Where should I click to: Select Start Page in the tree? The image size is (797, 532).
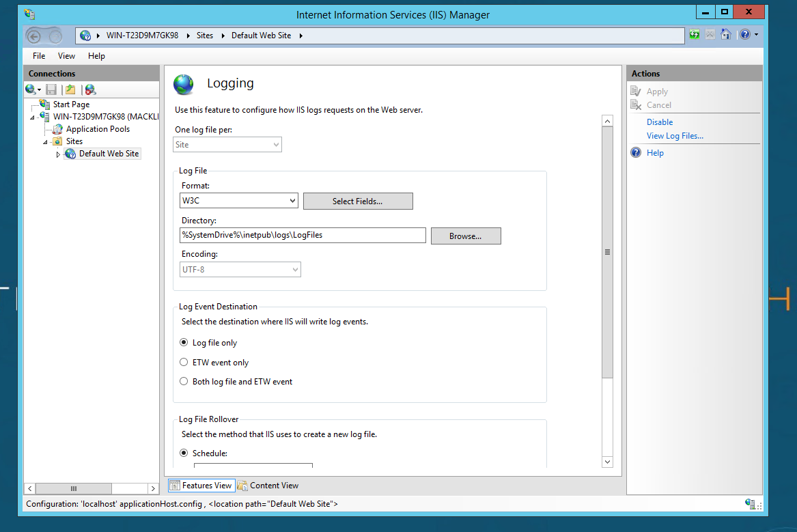71,104
